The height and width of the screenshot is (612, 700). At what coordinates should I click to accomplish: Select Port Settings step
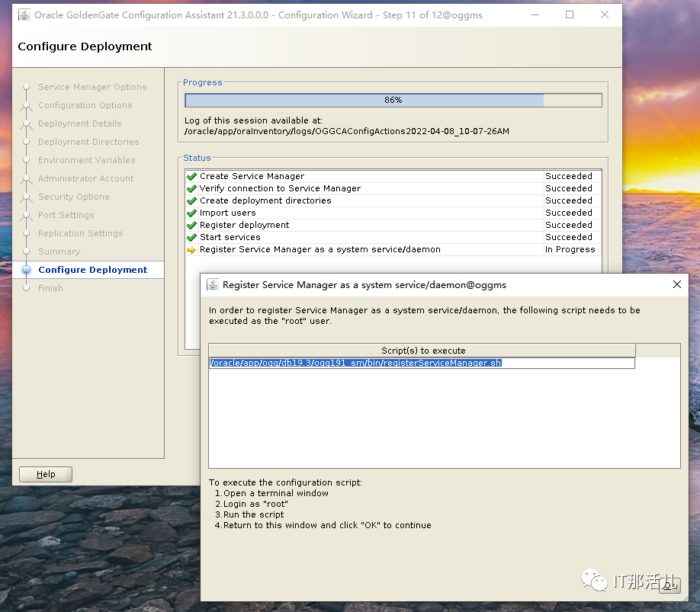tap(66, 215)
